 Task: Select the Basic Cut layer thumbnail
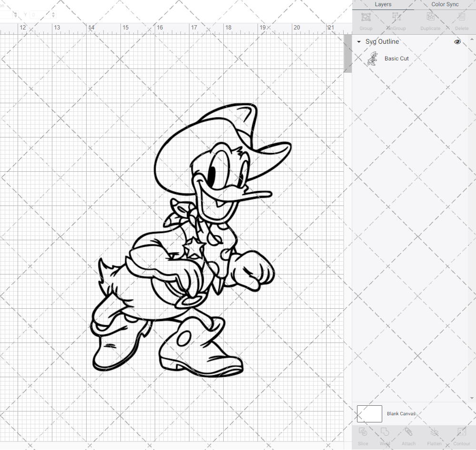[372, 59]
